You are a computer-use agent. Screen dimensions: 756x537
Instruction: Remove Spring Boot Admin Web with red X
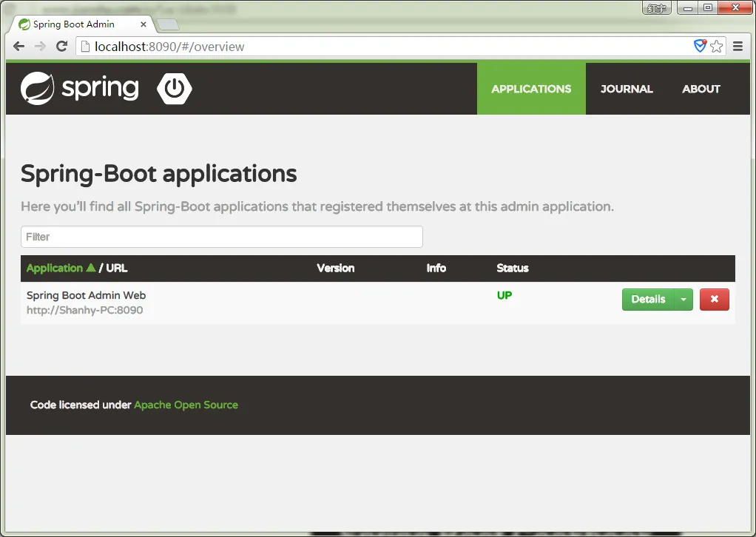[714, 300]
